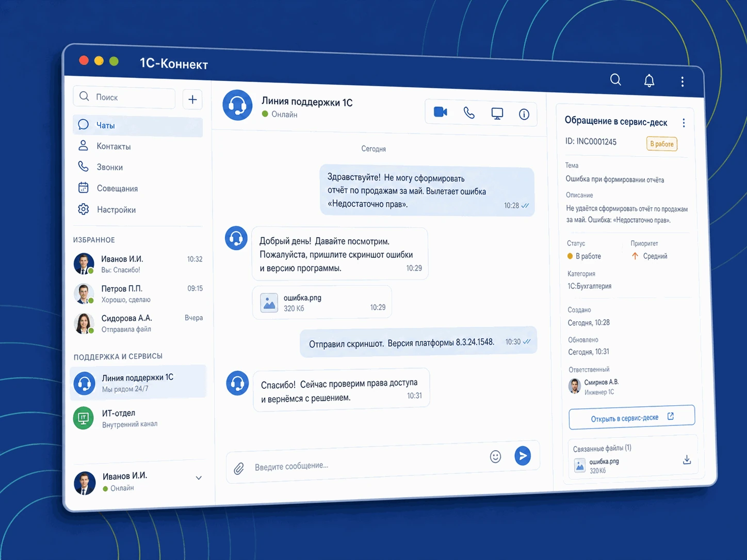Open the ИТ-отдел channel
747x560 pixels.
click(x=138, y=418)
